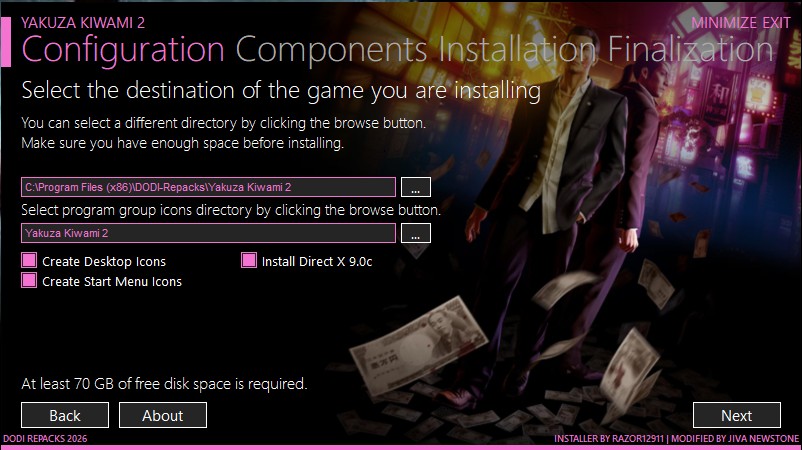Switch to the Finalization step heading
Image resolution: width=802 pixels, height=450 pixels.
(x=690, y=50)
